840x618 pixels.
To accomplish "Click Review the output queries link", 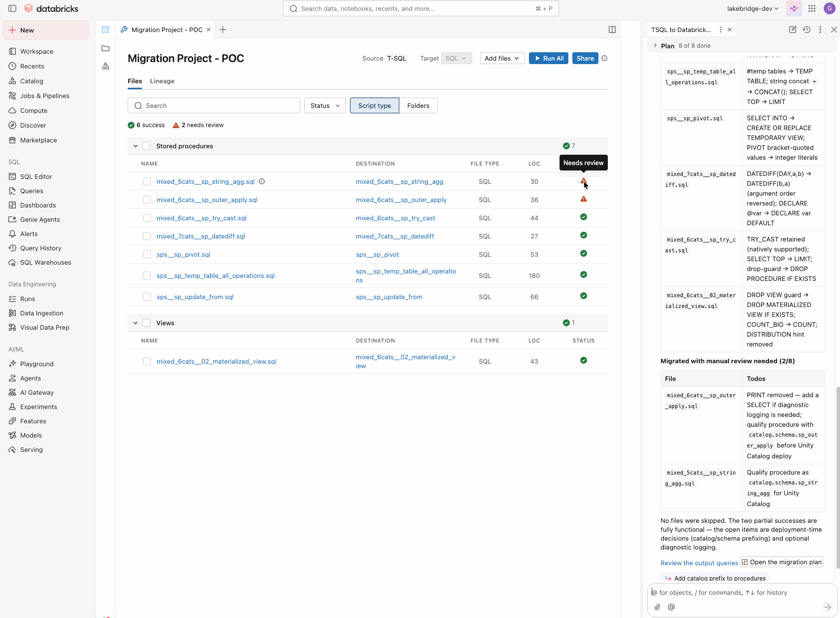I will click(x=699, y=563).
